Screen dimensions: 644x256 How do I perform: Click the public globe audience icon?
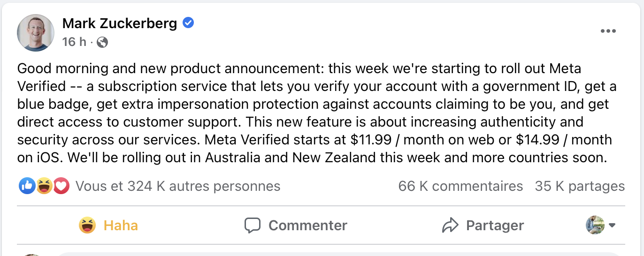[x=102, y=43]
